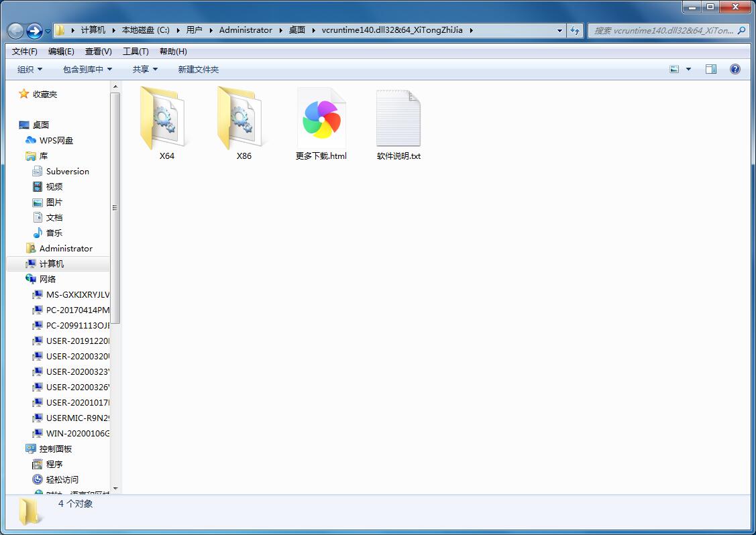Click 本地磁盘 (C:) in the breadcrumb
This screenshot has width=756, height=535.
point(146,30)
